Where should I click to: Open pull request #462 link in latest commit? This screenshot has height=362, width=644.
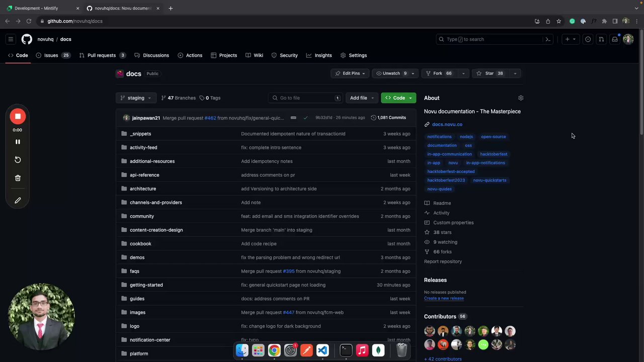coord(210,118)
